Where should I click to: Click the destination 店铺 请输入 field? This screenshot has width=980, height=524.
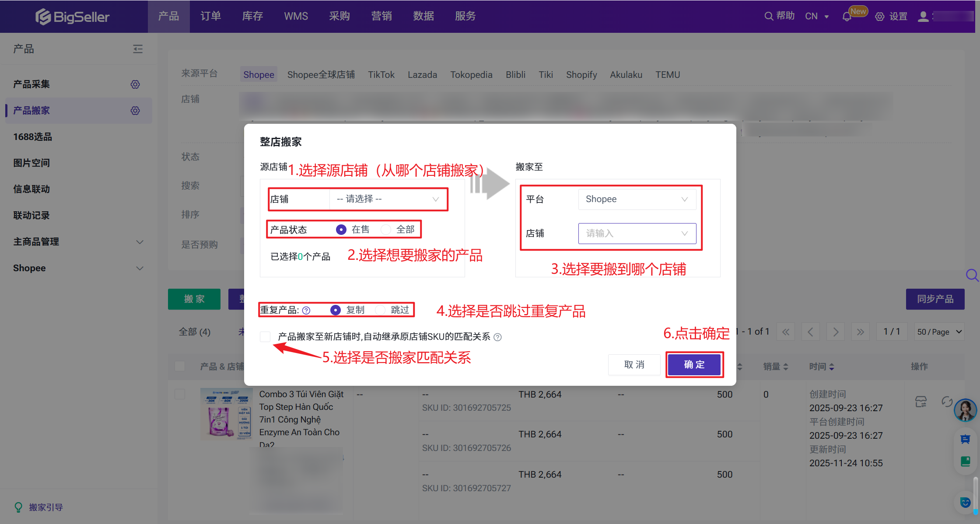[x=637, y=234]
